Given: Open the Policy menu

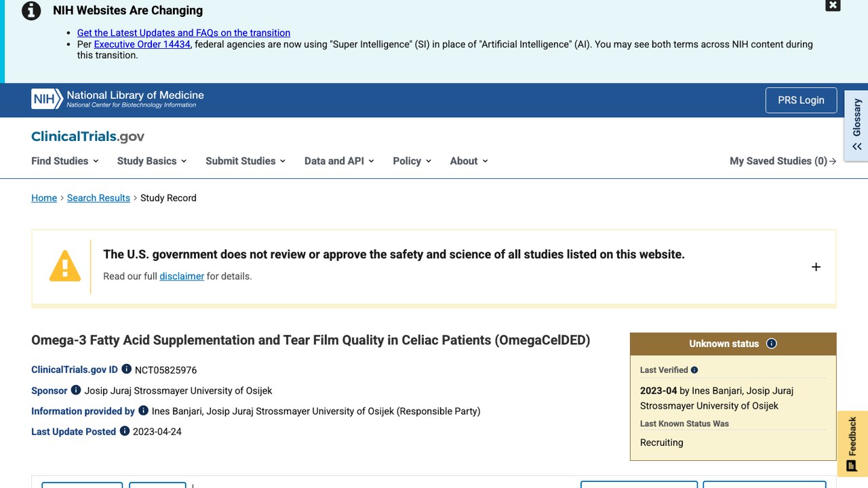Looking at the screenshot, I should click(412, 161).
